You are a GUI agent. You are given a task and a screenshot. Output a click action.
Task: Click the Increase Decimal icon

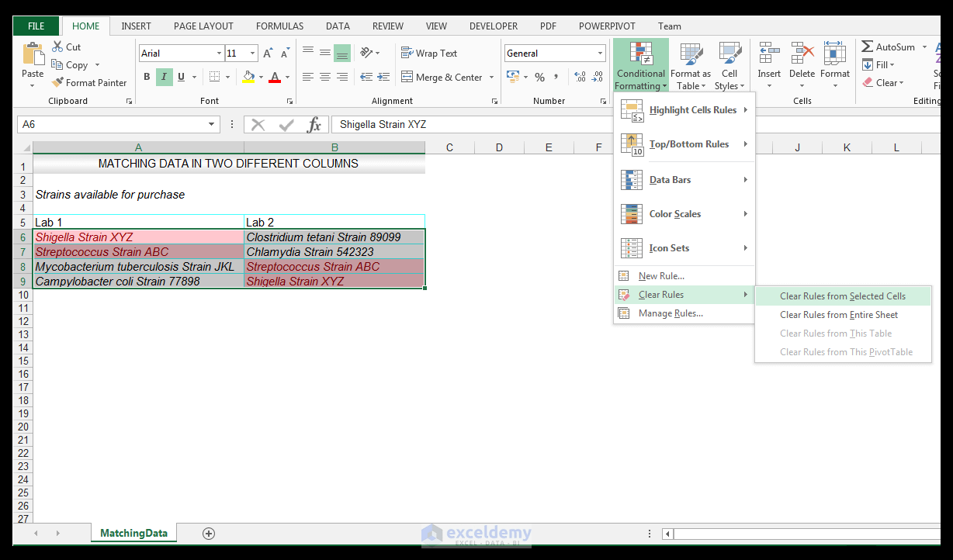pos(580,77)
